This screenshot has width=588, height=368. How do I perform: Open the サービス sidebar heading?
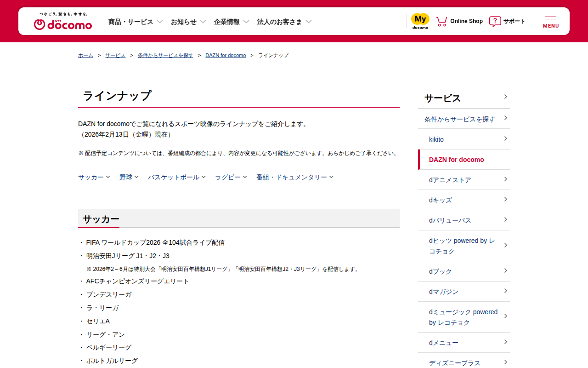[x=464, y=98]
